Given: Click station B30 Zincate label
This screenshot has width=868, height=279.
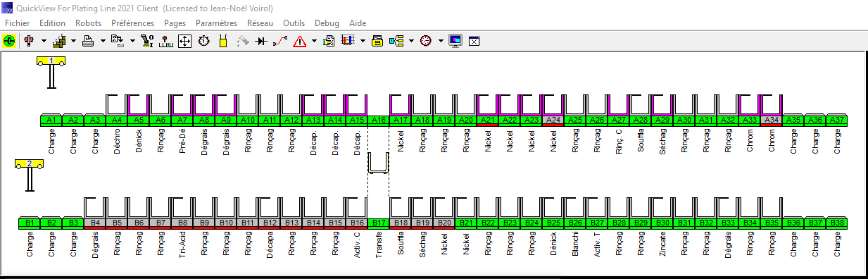Looking at the screenshot, I should coord(662,223).
